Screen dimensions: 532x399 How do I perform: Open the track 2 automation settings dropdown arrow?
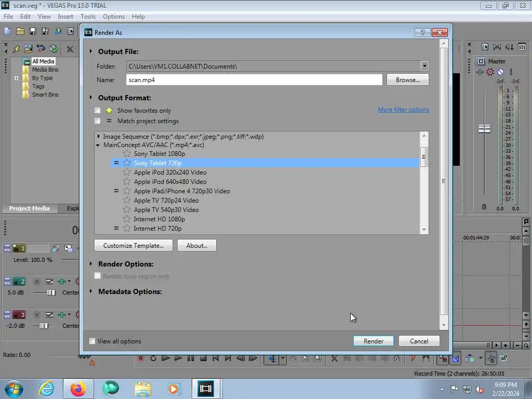pos(69,282)
